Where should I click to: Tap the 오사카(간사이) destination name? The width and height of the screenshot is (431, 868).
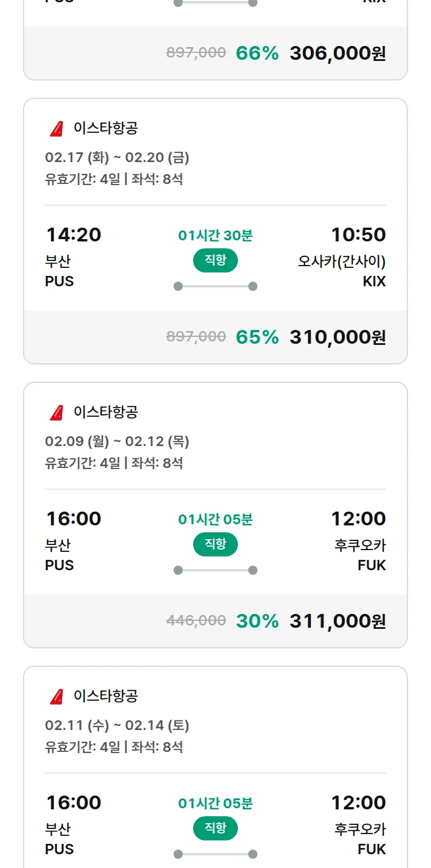click(x=342, y=262)
